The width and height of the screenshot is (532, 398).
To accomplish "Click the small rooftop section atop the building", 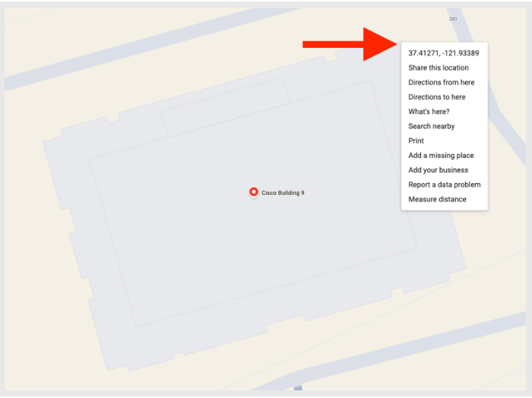I will pyautogui.click(x=226, y=107).
